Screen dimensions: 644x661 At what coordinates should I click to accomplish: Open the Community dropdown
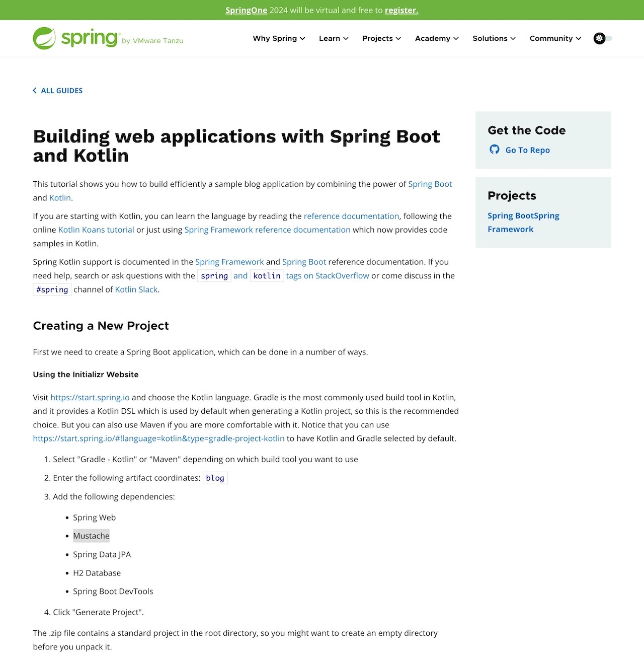(555, 38)
